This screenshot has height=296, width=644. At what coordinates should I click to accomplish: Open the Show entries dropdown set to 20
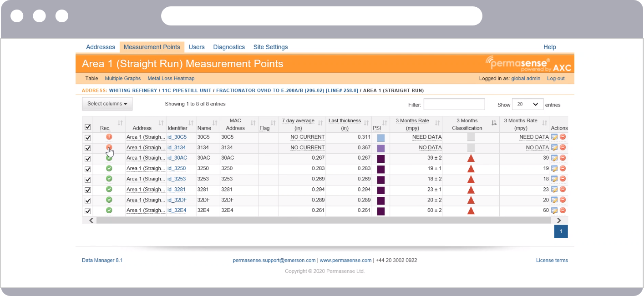528,104
